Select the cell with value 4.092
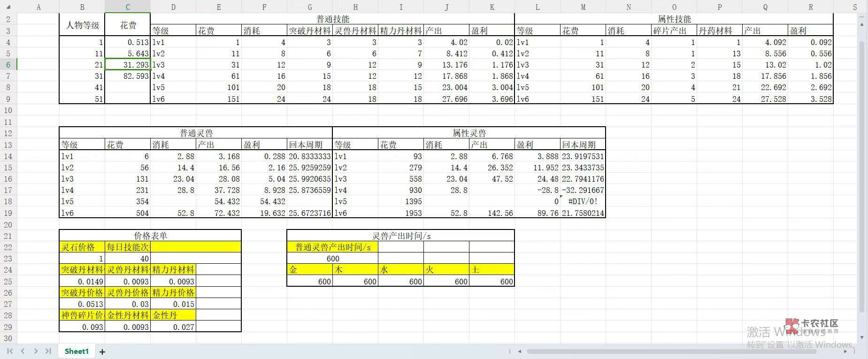This screenshot has width=868, height=359. point(765,42)
